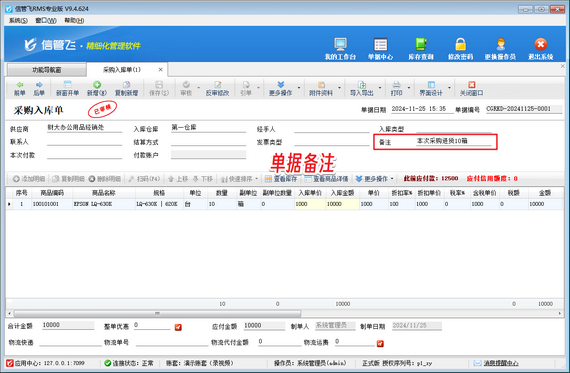Screen dimensions: 570x373
Task: Close the 采购入库单(1) tab
Action: tap(160, 69)
